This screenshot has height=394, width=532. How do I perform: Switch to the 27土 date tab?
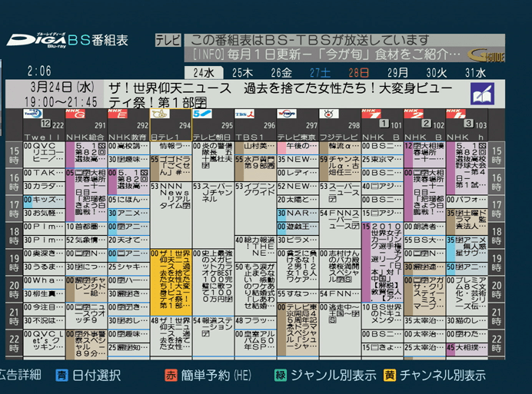320,72
